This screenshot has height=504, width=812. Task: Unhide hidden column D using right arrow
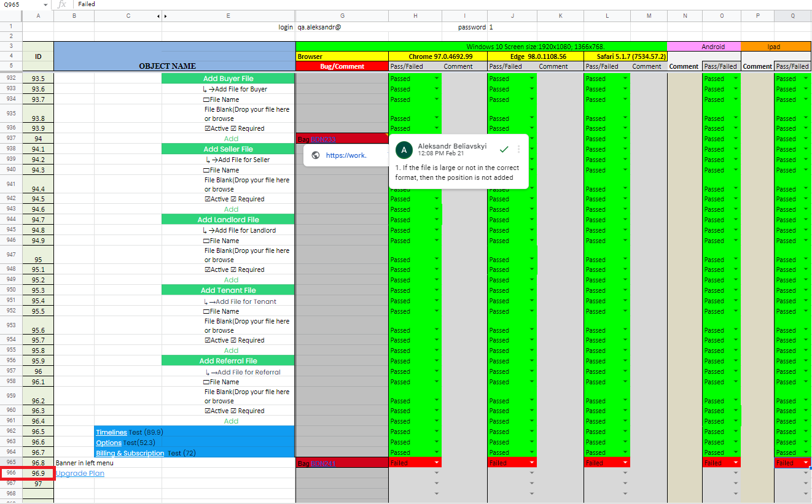click(166, 15)
